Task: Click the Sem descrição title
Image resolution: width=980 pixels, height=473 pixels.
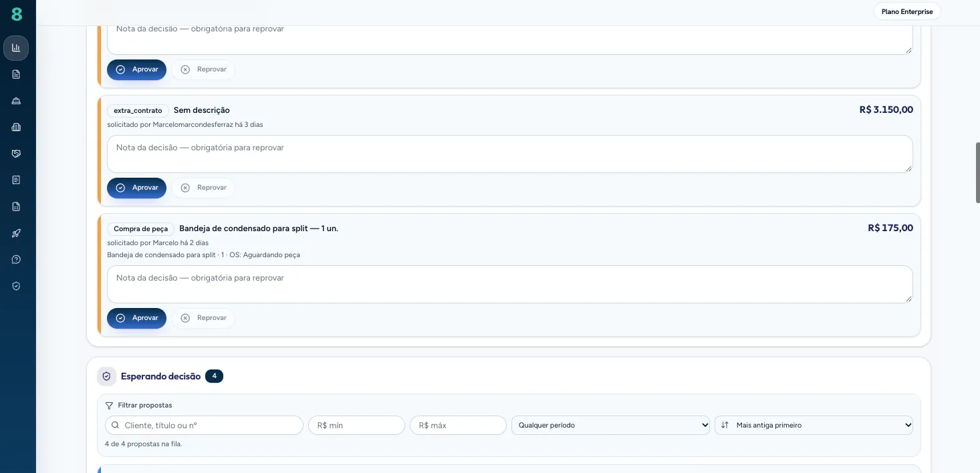Action: pos(202,110)
